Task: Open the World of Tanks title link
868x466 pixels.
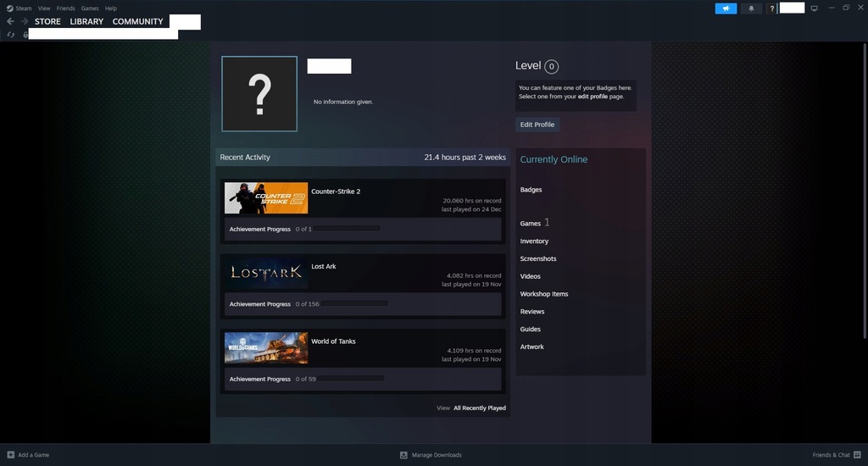Action: tap(333, 341)
